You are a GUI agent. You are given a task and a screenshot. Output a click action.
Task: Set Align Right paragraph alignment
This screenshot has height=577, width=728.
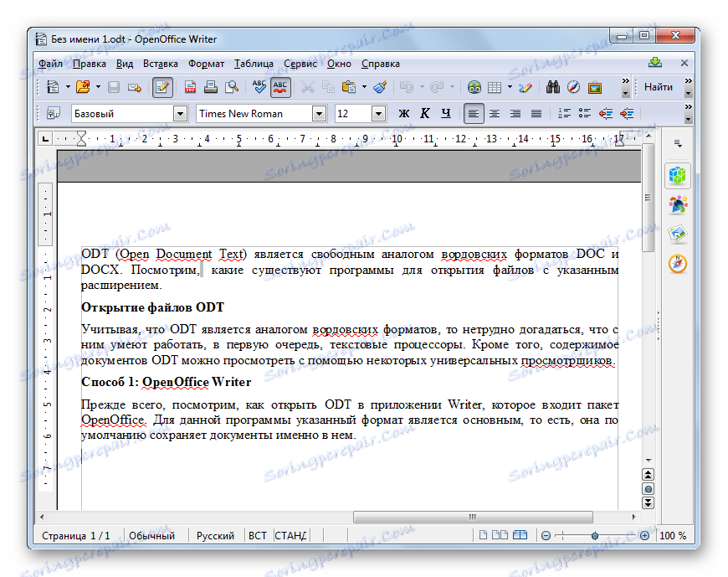point(515,113)
